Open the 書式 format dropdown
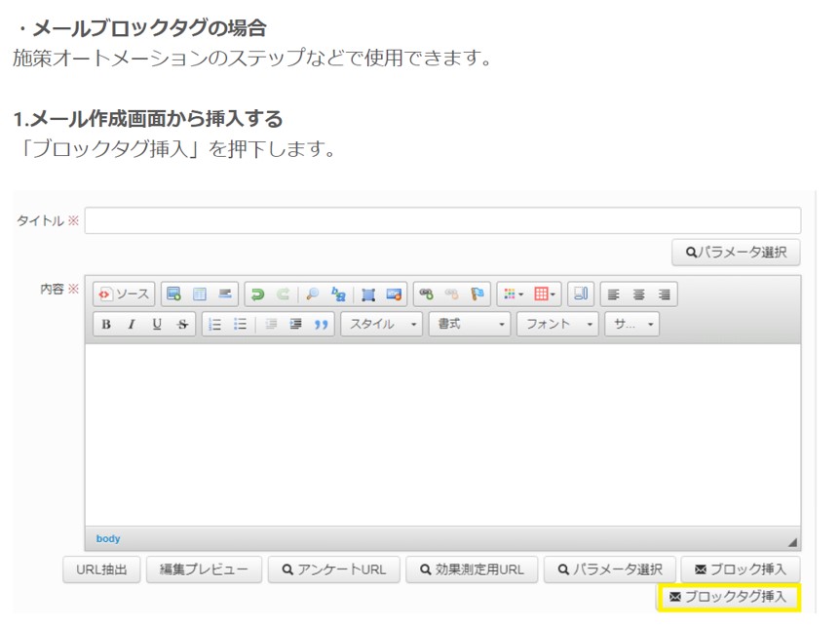Viewport: 840px width, 627px height. click(469, 325)
